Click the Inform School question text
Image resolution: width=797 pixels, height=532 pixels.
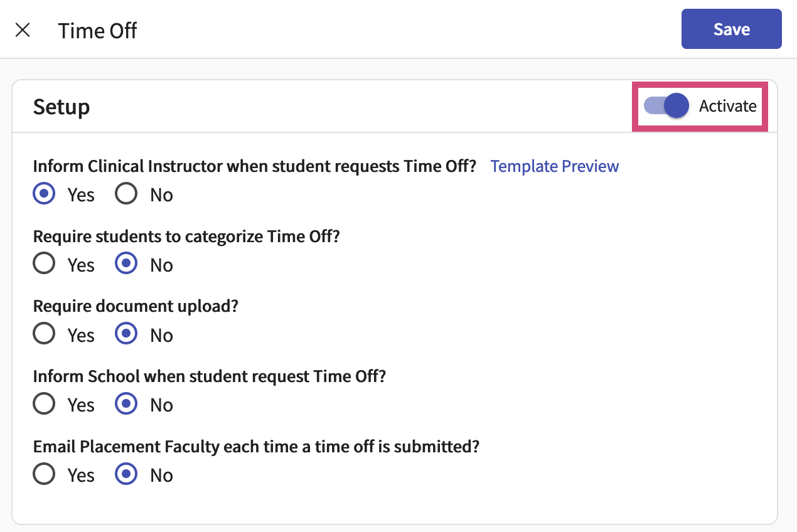coord(209,376)
